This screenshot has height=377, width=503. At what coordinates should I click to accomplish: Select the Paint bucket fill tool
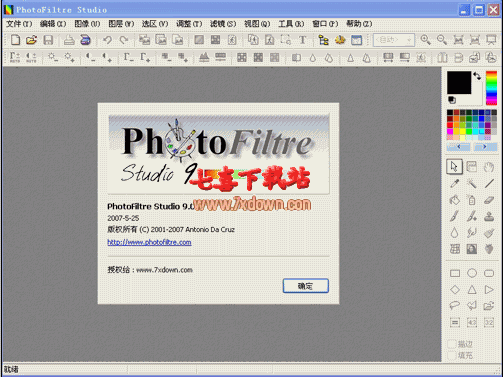(454, 200)
